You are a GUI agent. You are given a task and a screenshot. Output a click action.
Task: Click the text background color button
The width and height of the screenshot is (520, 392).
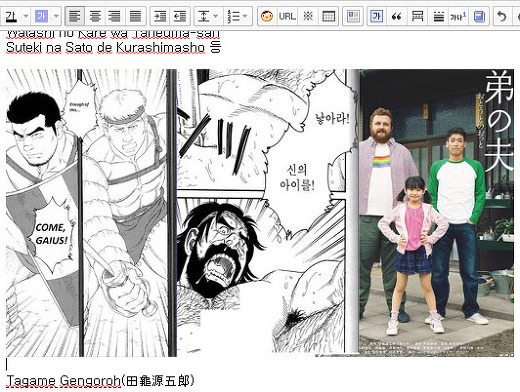41,16
